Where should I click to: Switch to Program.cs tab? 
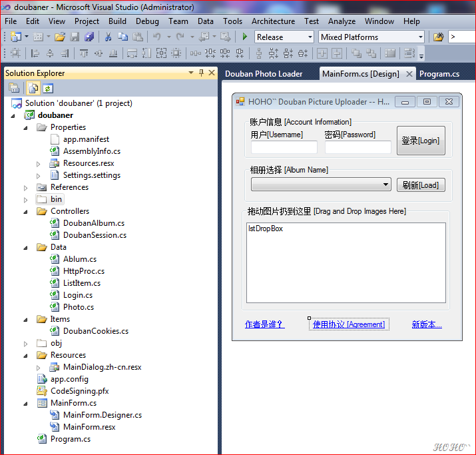[x=439, y=74]
